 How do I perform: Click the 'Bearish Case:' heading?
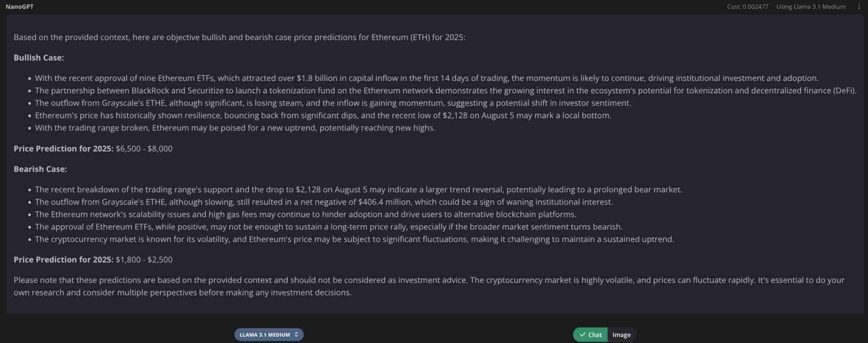coord(40,169)
